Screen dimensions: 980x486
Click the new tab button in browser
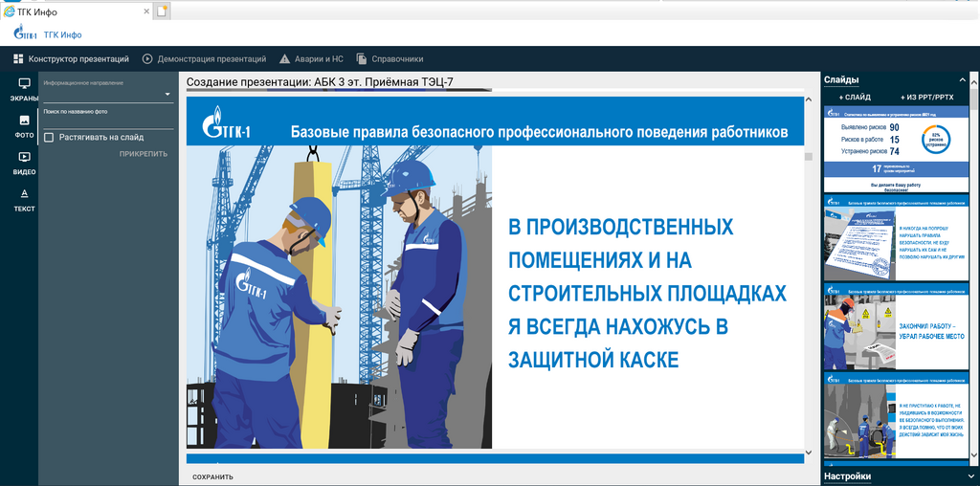click(x=161, y=11)
